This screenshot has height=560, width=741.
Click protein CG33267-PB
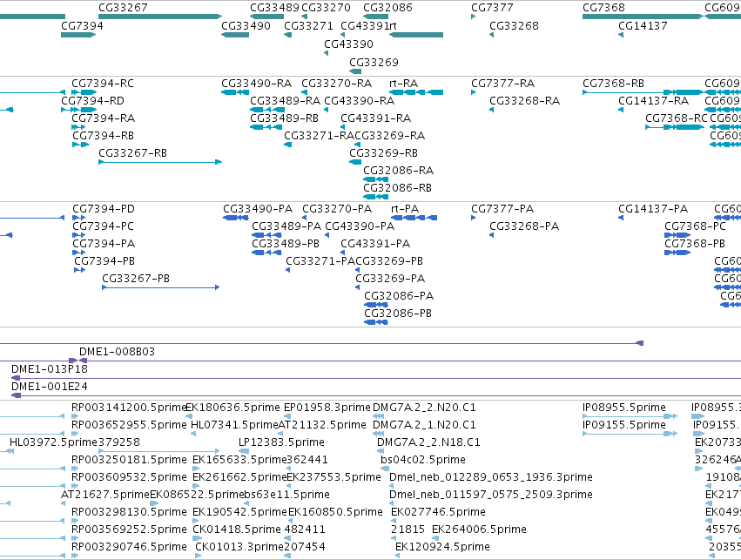click(x=161, y=287)
